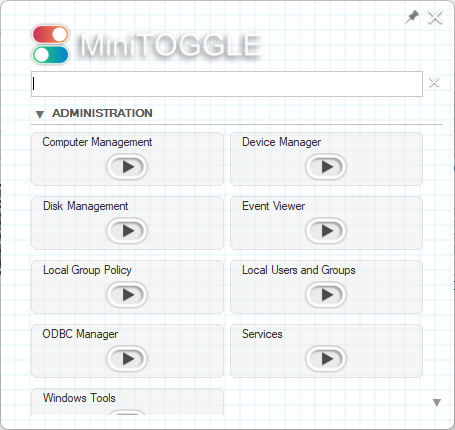Click the down arrow to see more tools
The height and width of the screenshot is (430, 455).
pos(437,402)
